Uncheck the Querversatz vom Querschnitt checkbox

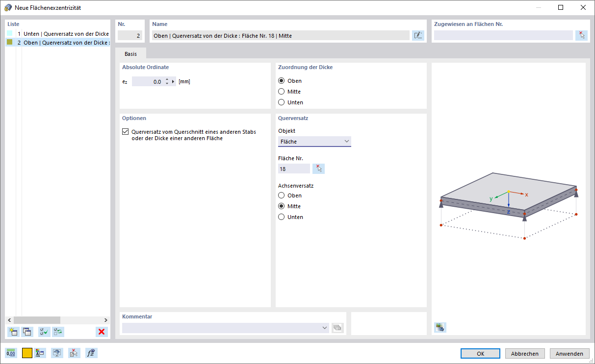(126, 132)
